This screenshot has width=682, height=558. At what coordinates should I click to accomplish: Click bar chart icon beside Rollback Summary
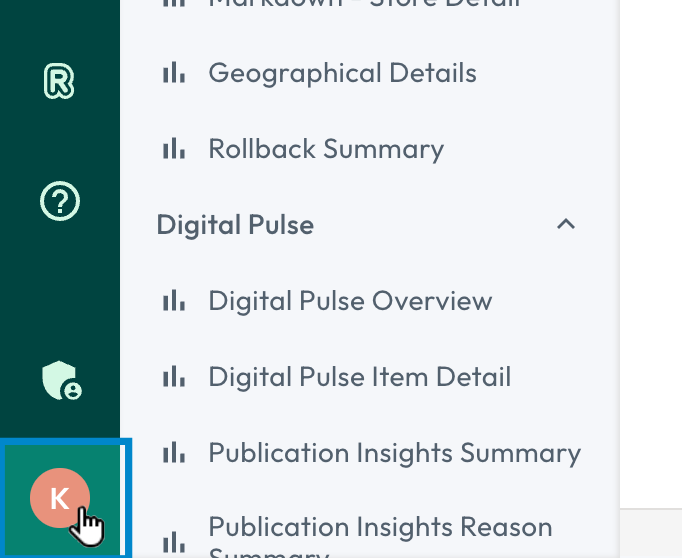[174, 148]
